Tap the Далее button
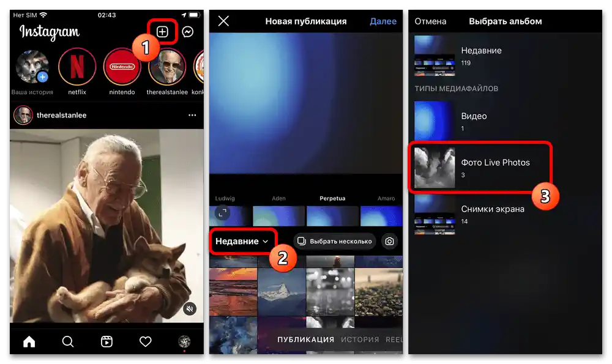Screen dimensions: 612x364 383,21
